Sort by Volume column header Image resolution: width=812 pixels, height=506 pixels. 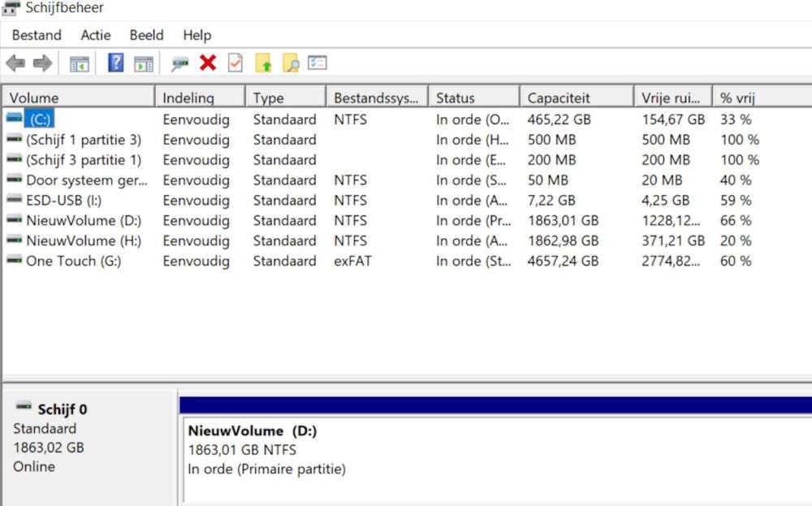point(34,98)
